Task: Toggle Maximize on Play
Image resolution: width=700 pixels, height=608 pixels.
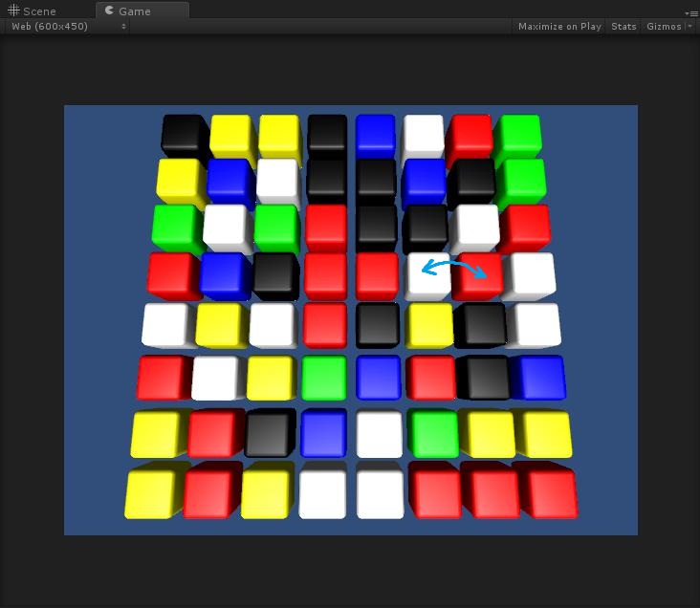Action: tap(559, 26)
